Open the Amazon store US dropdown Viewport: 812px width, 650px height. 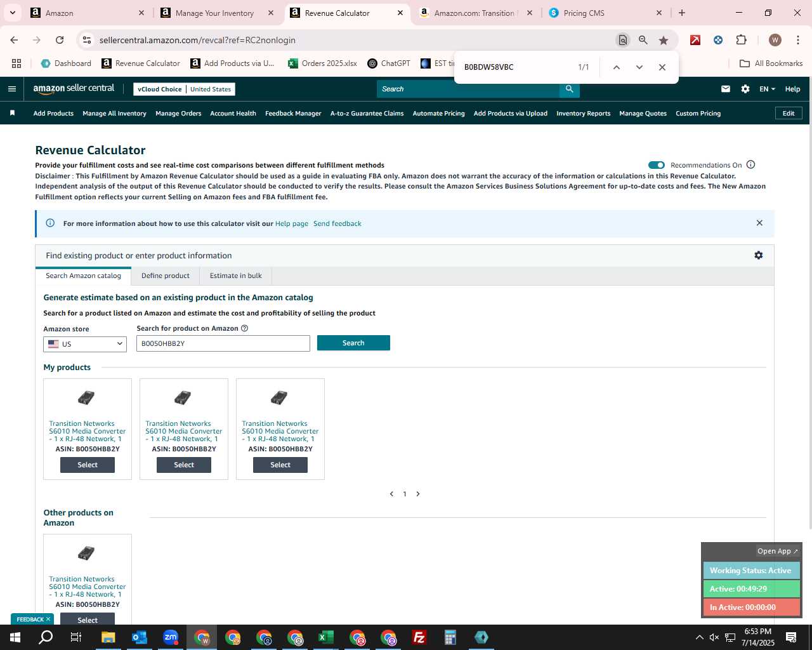pyautogui.click(x=85, y=344)
